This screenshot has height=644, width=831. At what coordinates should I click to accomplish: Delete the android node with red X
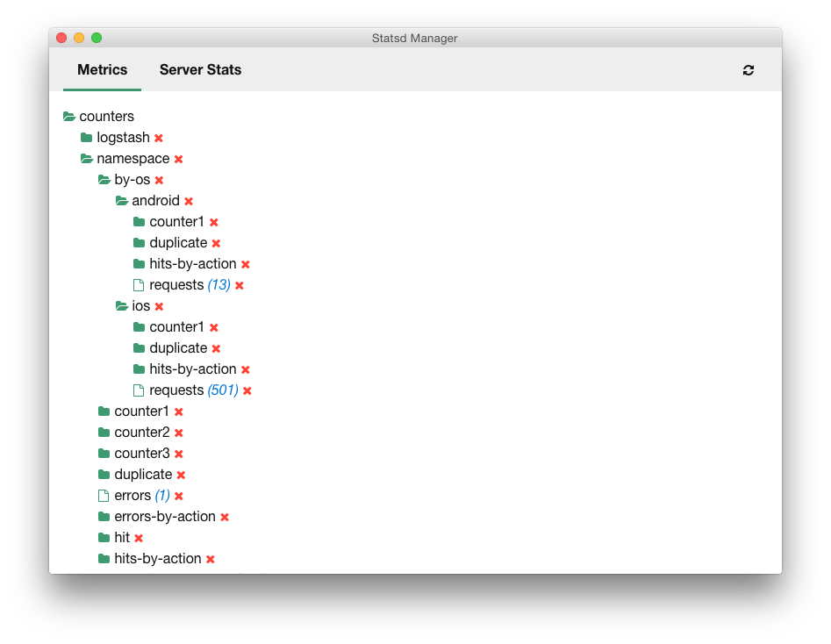point(189,201)
